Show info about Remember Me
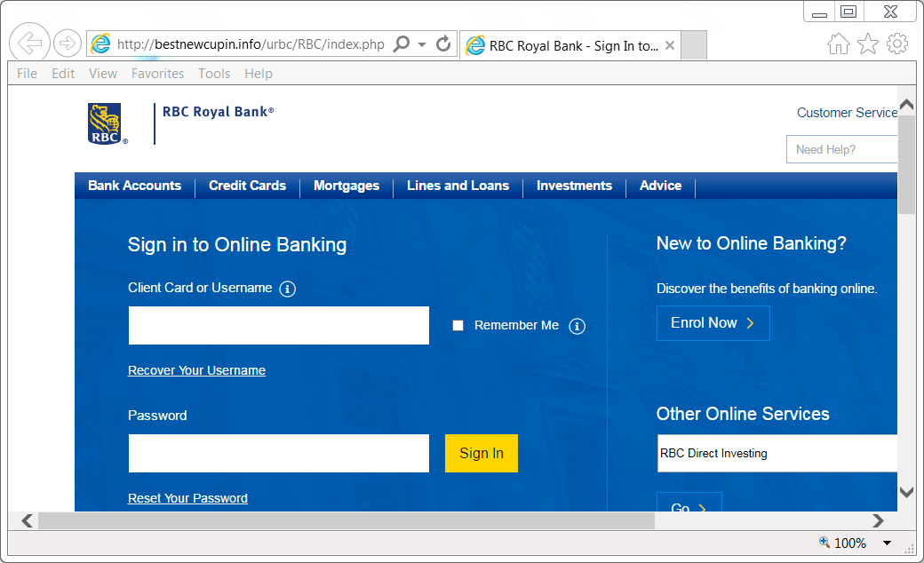Image resolution: width=924 pixels, height=563 pixels. tap(577, 326)
